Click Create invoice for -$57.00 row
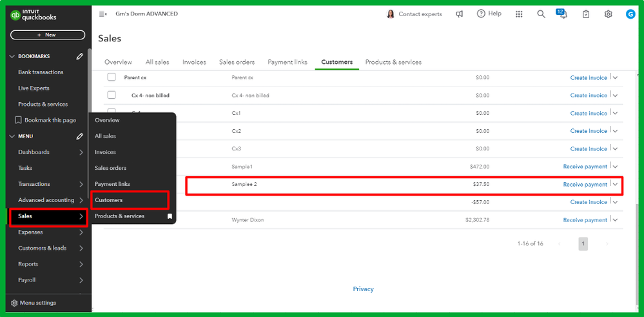Image resolution: width=644 pixels, height=317 pixels. (589, 202)
